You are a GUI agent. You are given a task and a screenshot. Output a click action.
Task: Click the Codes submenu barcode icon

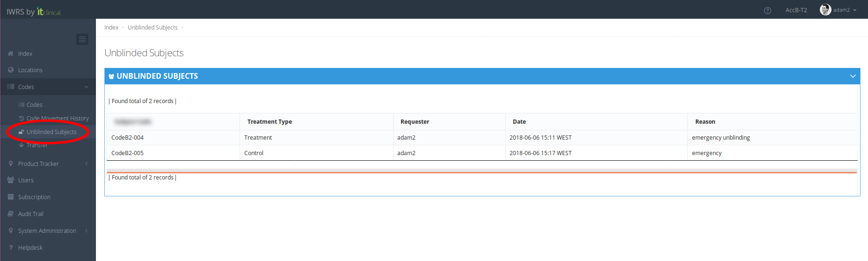tap(22, 104)
